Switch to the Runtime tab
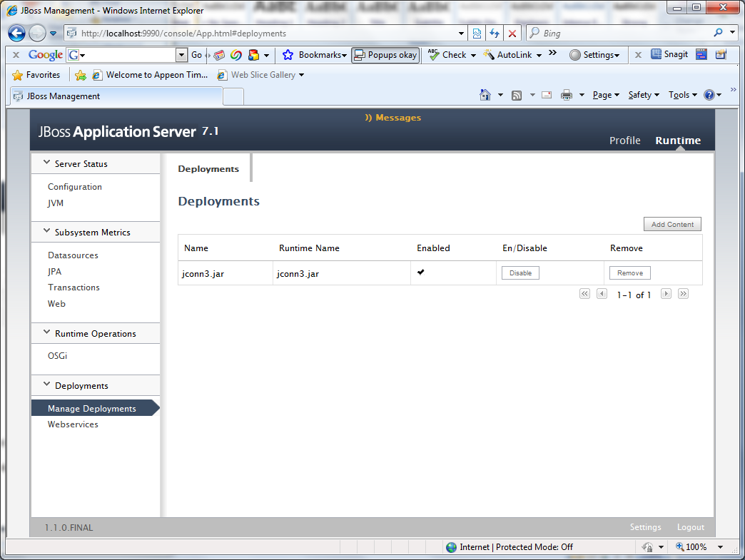The width and height of the screenshot is (745, 560). pos(678,141)
